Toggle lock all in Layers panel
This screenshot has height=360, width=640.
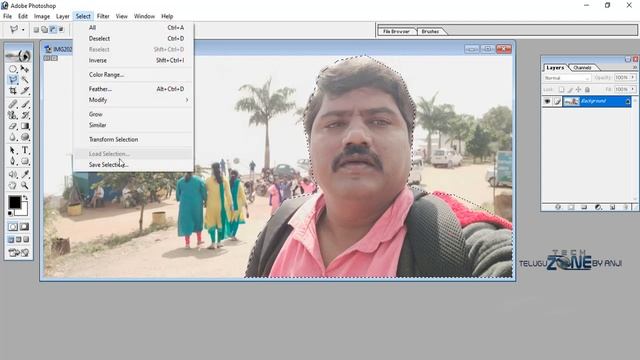tap(587, 89)
